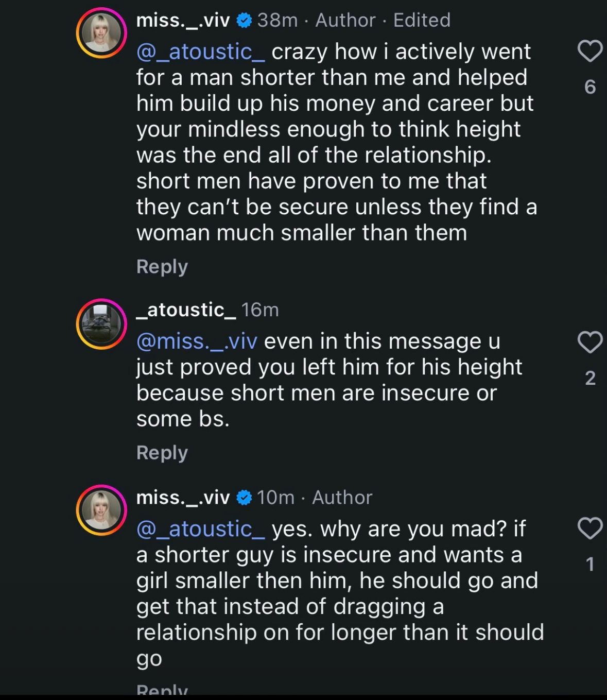Viewport: 607px width, 700px height.
Task: Open miss._.viv's avatar on the 10m comment
Action: pos(101,510)
